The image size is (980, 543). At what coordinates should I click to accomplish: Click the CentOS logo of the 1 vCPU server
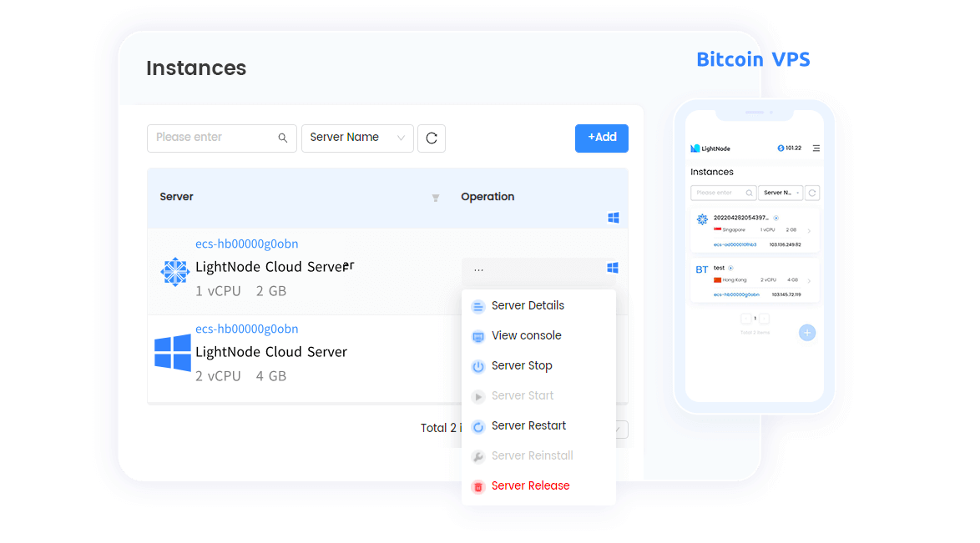174,272
